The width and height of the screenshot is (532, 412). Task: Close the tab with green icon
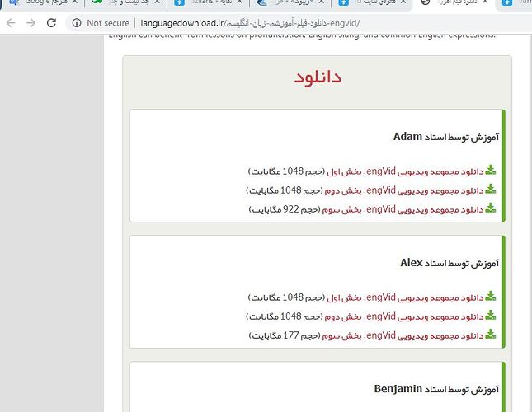[x=157, y=2]
